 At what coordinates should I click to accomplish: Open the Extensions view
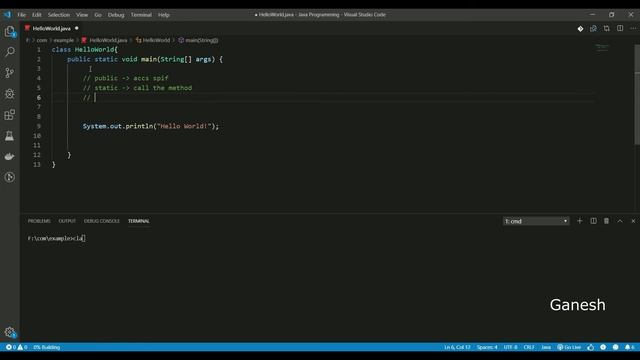pos(9,115)
